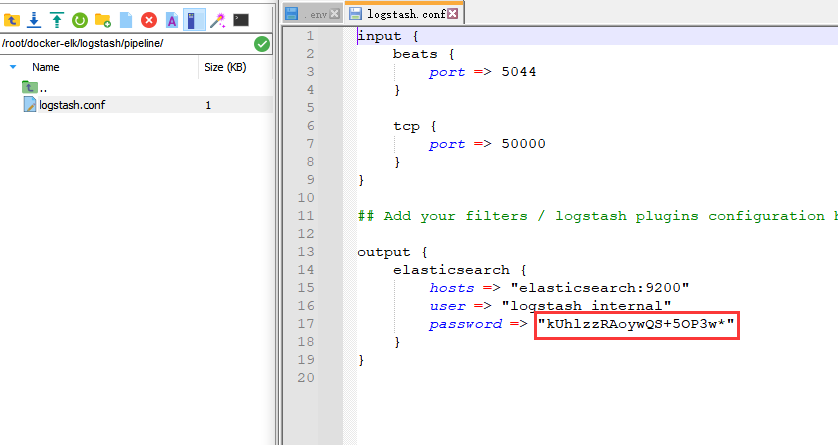This screenshot has height=445, width=838.
Task: Click the logstash.conf file icon in list
Action: pos(30,104)
